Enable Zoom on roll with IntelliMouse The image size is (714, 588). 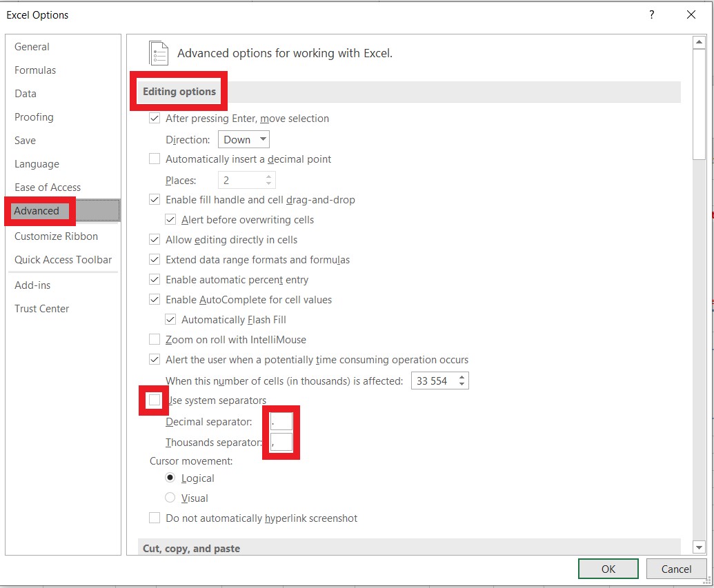[x=155, y=339]
